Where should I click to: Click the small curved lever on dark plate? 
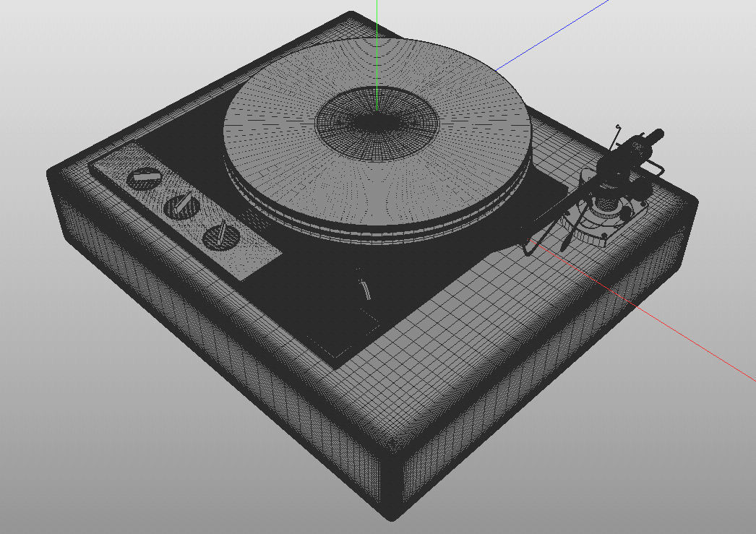click(366, 290)
